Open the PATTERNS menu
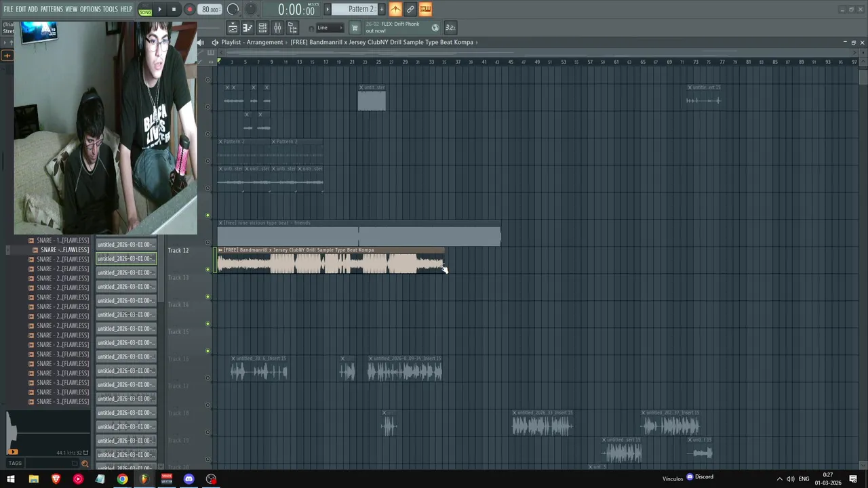 click(x=52, y=9)
